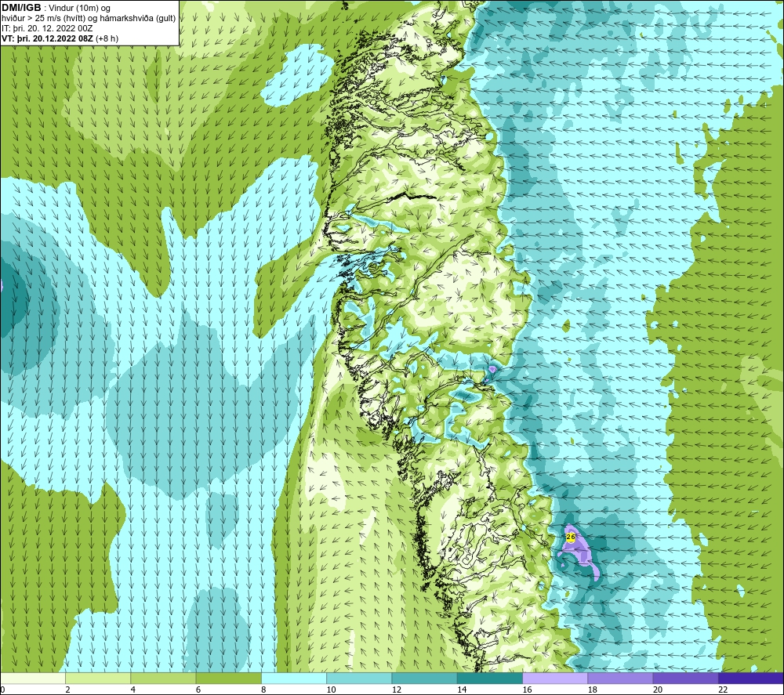Select the 12-14 m/s teal legend swatch
The height and width of the screenshot is (695, 784).
point(424,678)
